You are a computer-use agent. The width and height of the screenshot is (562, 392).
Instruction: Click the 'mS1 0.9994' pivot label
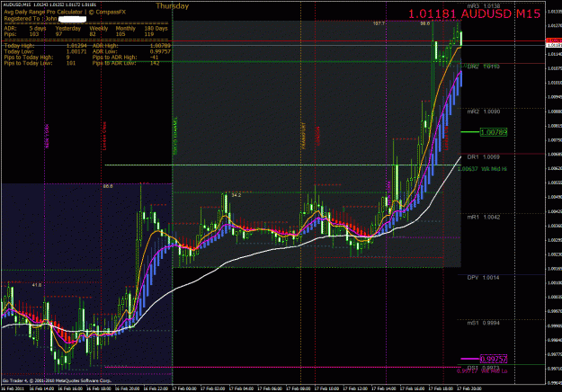484,323
